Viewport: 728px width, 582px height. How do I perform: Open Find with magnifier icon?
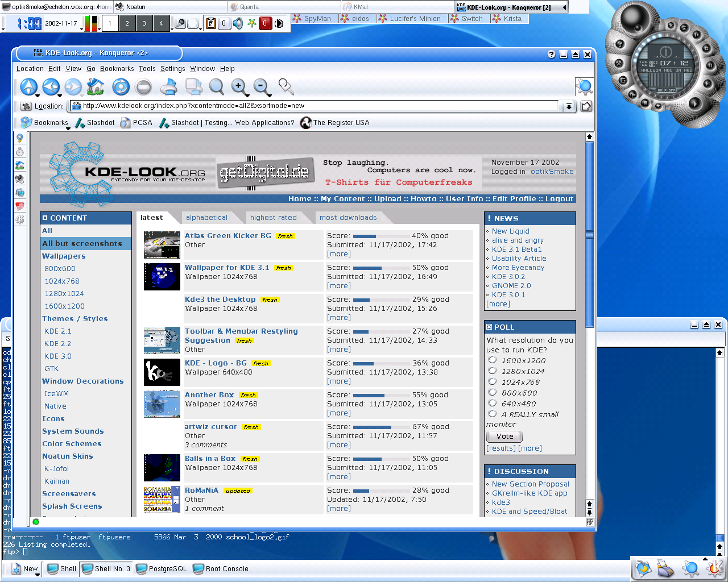point(216,86)
